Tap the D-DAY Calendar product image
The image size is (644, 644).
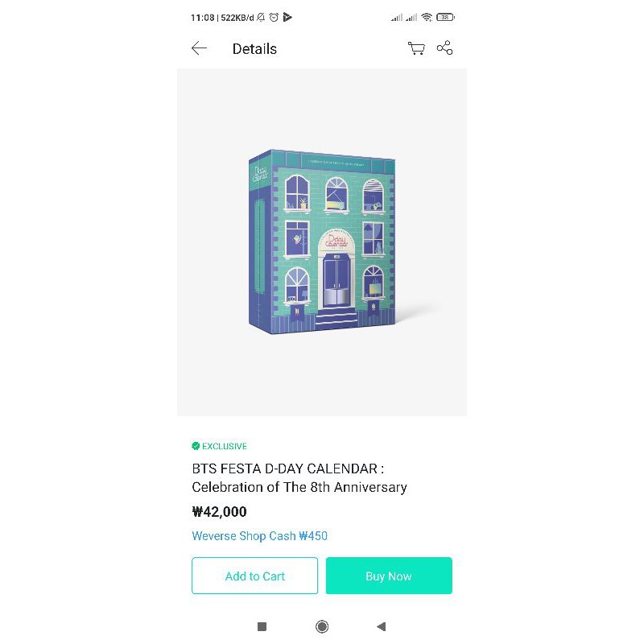click(x=322, y=242)
